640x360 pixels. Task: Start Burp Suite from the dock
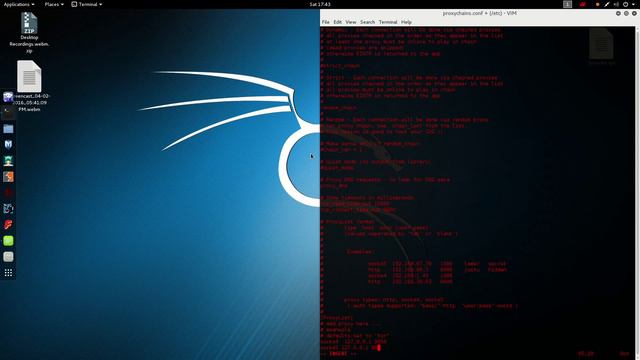click(x=8, y=177)
